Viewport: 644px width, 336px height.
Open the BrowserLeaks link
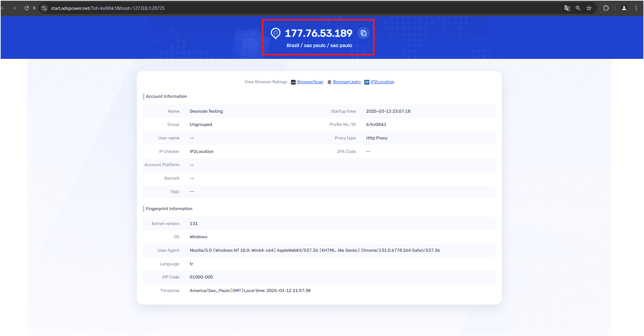[x=347, y=82]
